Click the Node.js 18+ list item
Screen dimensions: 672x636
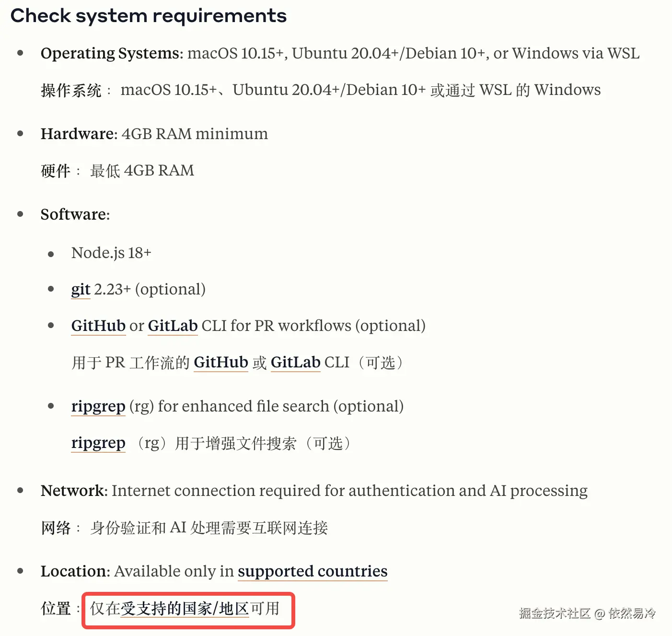point(111,253)
